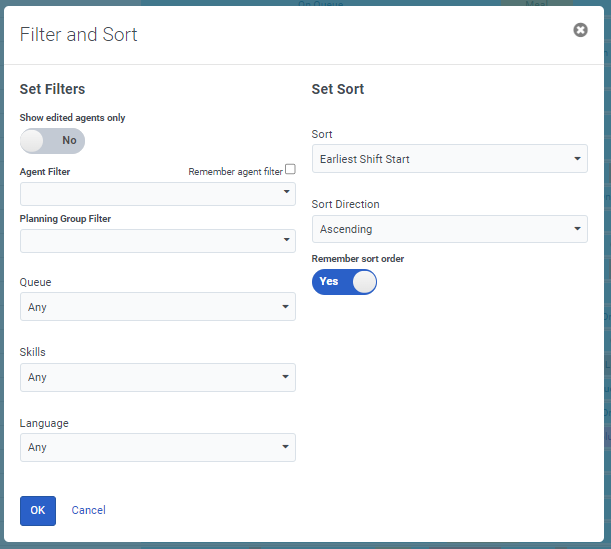Check the Remember agent filter checkbox
This screenshot has height=549, width=611.
tap(290, 170)
